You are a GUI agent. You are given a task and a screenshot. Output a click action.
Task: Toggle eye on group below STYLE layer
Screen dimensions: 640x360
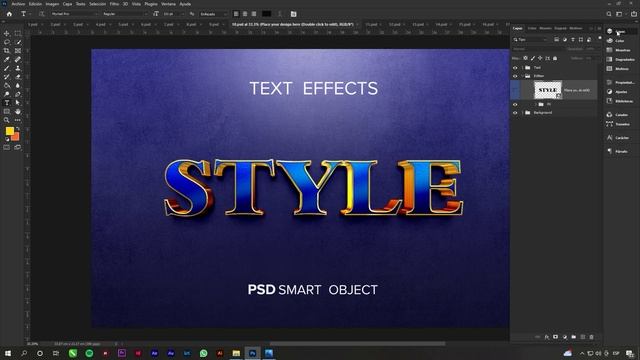(515, 104)
